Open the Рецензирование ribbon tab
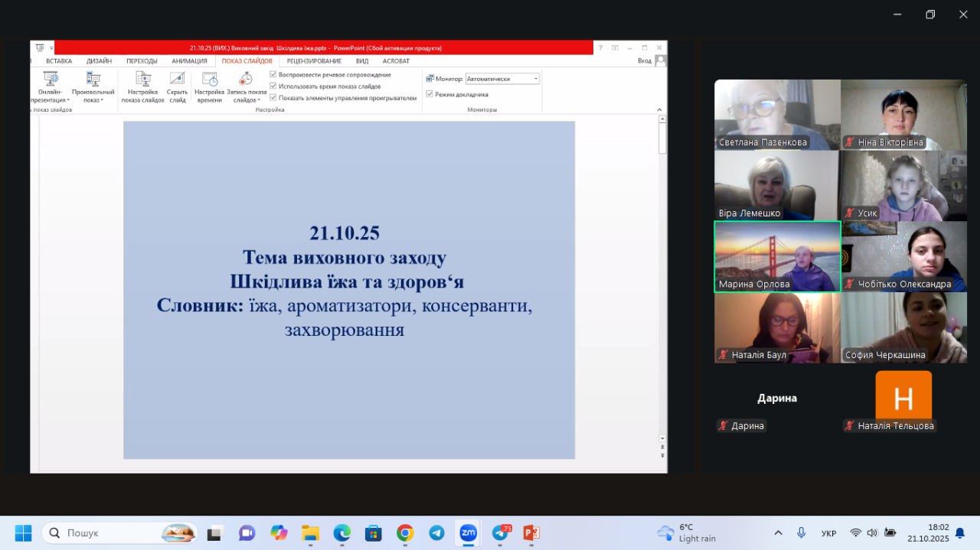980x550 pixels. (x=314, y=61)
